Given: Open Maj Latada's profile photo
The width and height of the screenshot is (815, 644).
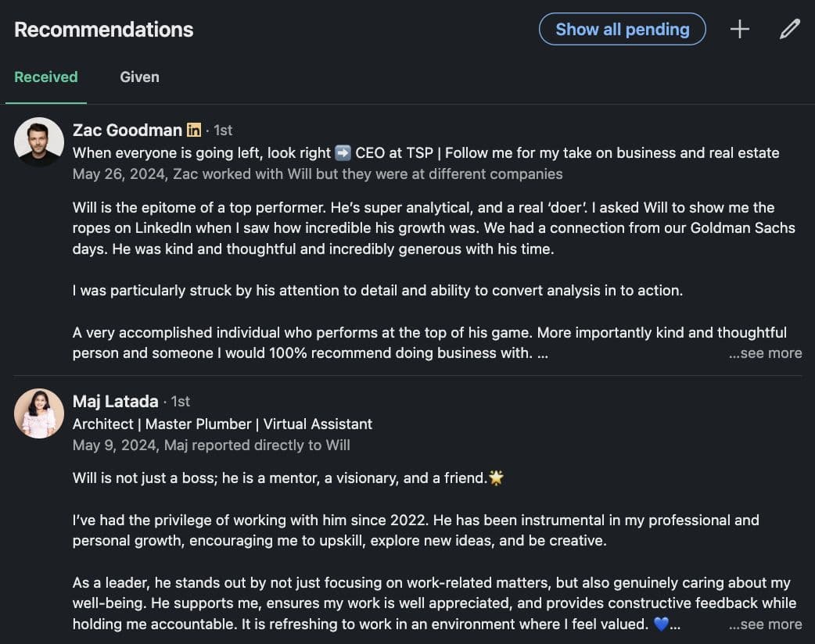Looking at the screenshot, I should 38,413.
